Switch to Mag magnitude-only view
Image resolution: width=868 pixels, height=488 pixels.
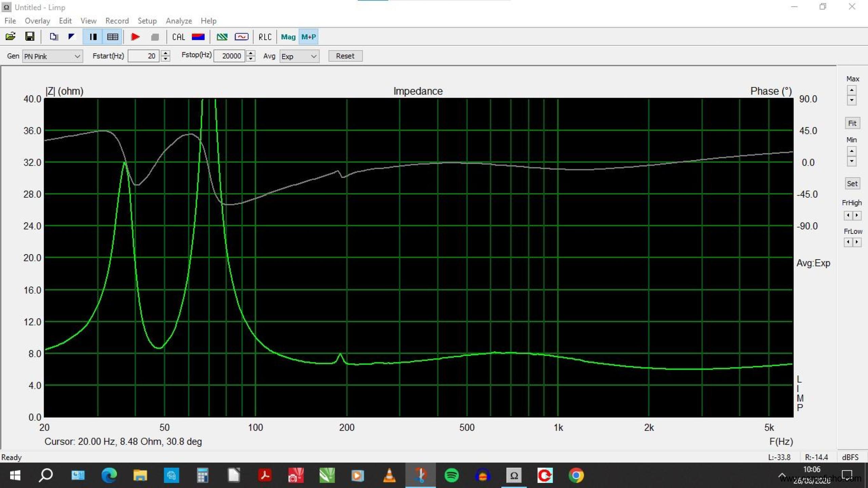288,37
